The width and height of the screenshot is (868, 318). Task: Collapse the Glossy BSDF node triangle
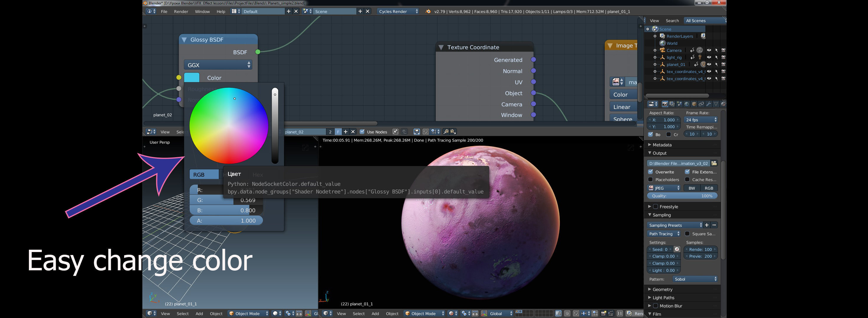[x=184, y=40]
